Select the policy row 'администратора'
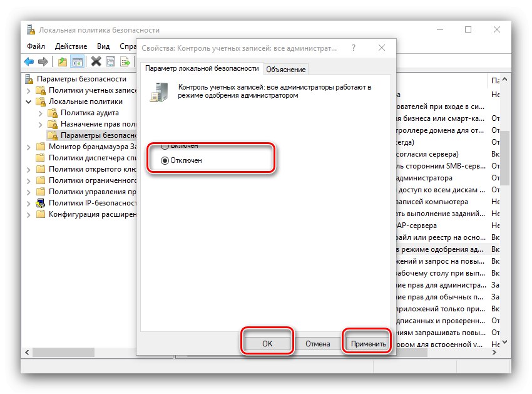The width and height of the screenshot is (532, 394). pos(448,178)
